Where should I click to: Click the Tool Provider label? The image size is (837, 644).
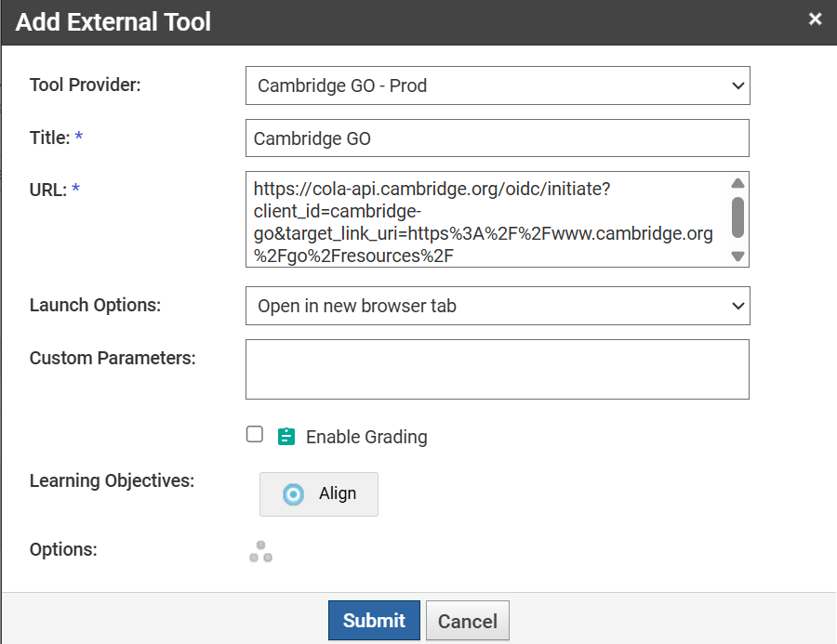85,85
